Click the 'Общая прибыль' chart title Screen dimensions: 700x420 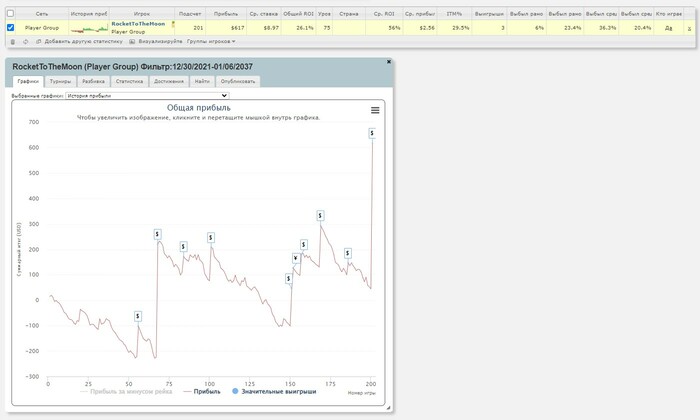click(x=199, y=108)
